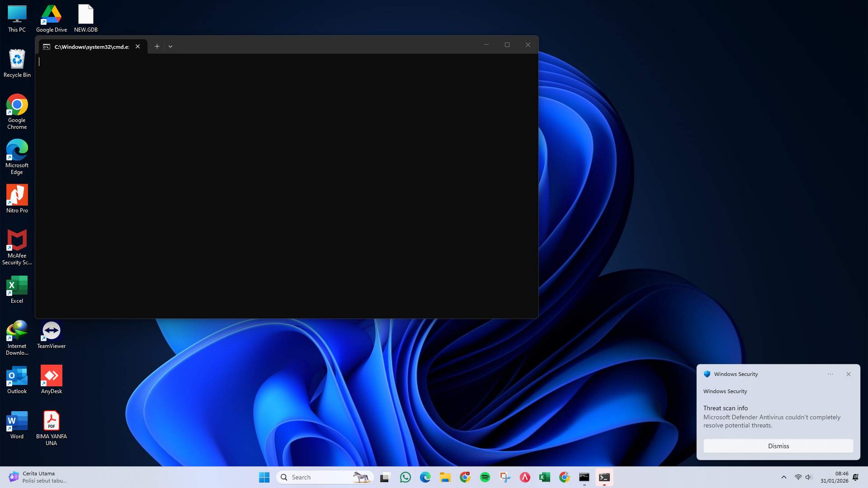868x488 pixels.
Task: Open a new tab in Windows Terminal
Action: tap(157, 46)
